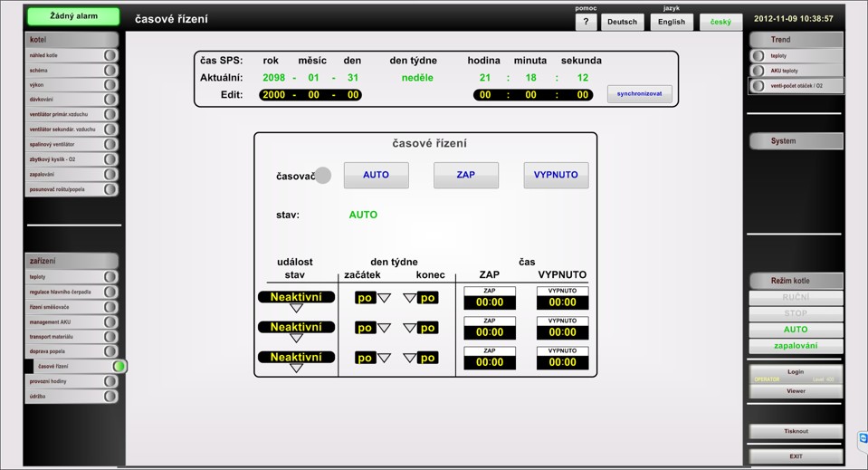Open third row konec day dropdown arrow

[x=410, y=358]
